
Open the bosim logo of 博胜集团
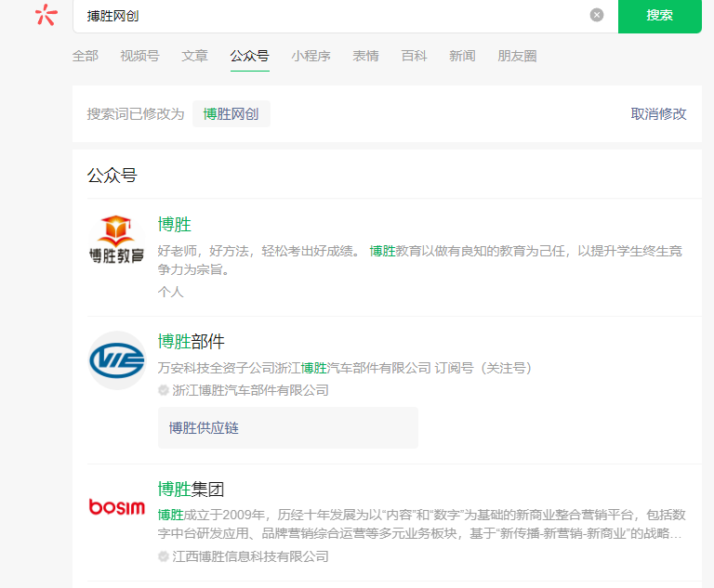coord(117,507)
